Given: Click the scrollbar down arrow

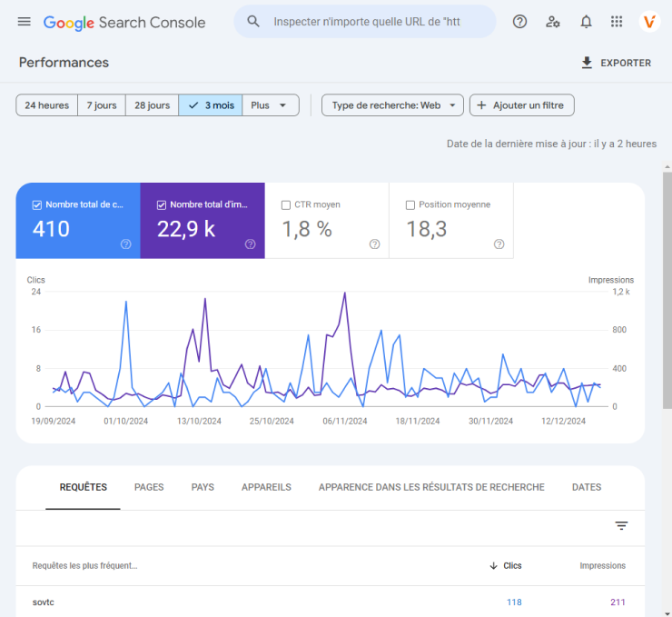Looking at the screenshot, I should click(667, 613).
